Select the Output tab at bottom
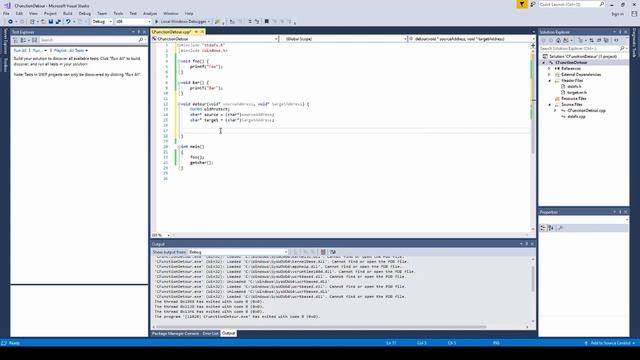 coord(229,333)
